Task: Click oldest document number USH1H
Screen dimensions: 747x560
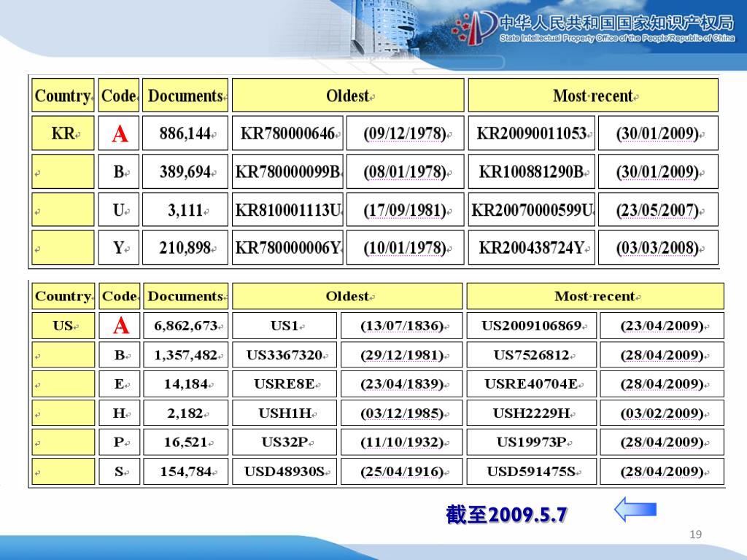Action: tap(285, 413)
